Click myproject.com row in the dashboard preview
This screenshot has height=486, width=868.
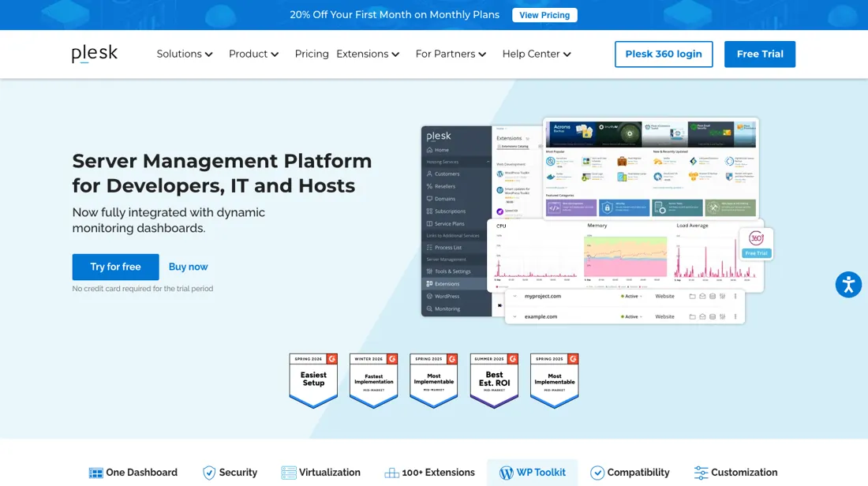tap(625, 296)
